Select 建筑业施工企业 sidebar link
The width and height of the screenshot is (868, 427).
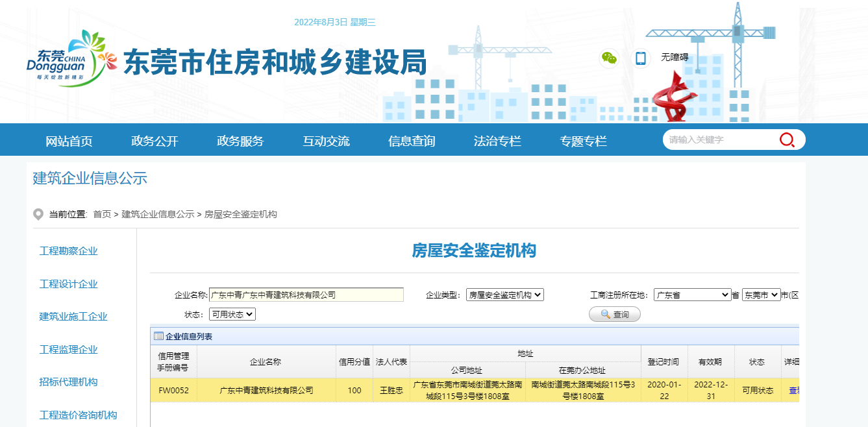point(73,317)
